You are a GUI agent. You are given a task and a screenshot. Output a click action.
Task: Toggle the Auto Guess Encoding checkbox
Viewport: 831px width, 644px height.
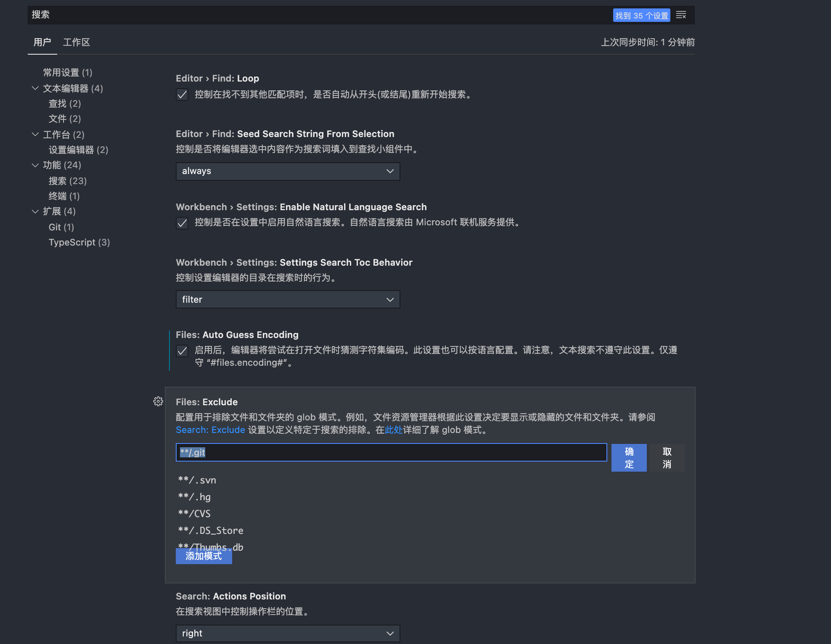click(x=182, y=351)
